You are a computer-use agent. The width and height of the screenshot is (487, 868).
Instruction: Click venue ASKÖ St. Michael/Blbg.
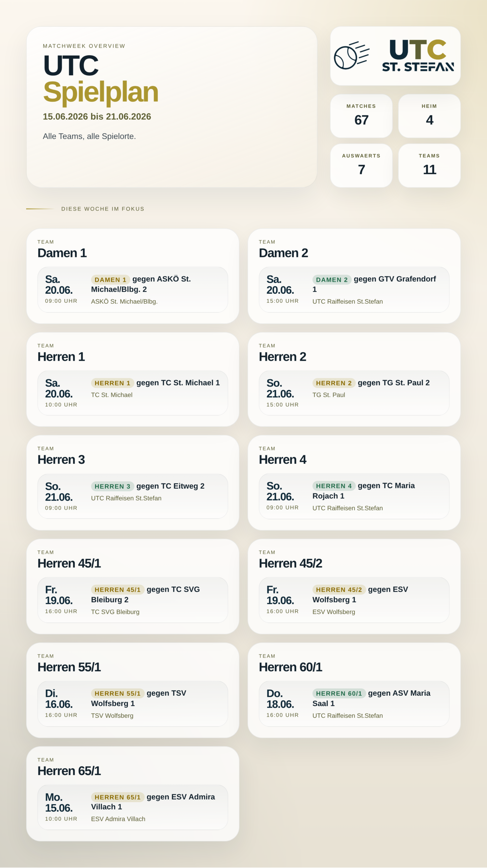pos(124,301)
